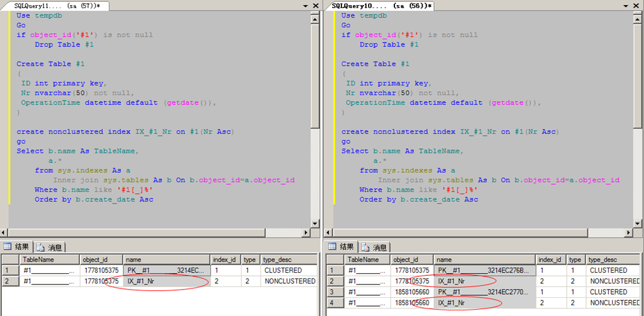Open active files dropdown arrow in left pane
The image size is (644, 316).
click(x=304, y=5)
